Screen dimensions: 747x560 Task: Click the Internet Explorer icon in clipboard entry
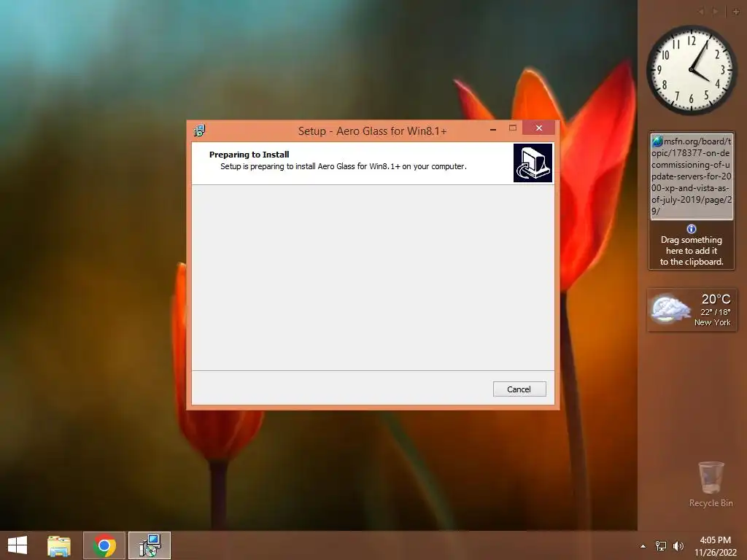click(x=657, y=141)
